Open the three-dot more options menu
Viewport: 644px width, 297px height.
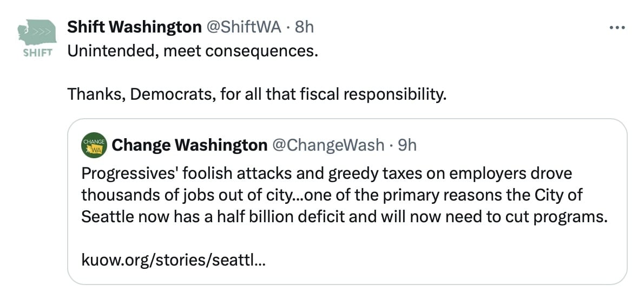(617, 27)
